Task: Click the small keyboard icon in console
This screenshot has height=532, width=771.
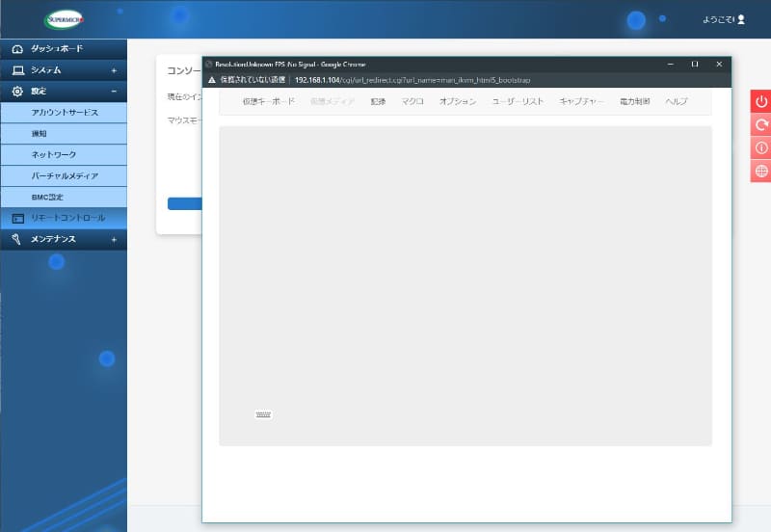Action: (x=263, y=415)
